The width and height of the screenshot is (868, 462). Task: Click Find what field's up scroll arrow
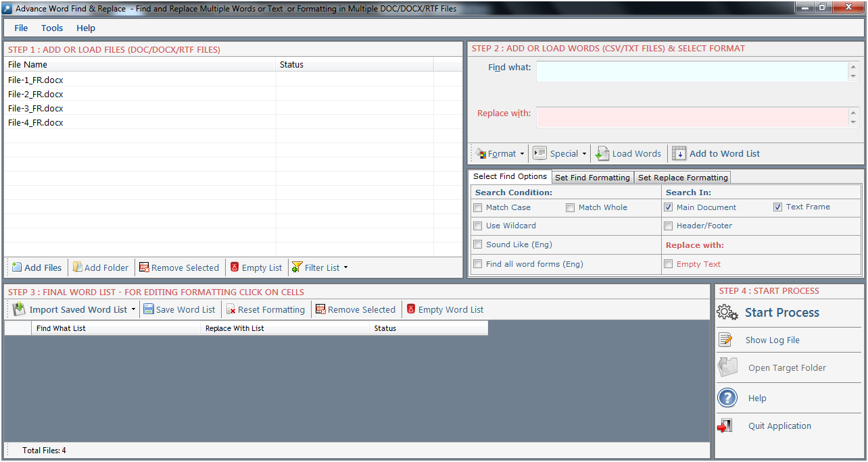point(854,67)
